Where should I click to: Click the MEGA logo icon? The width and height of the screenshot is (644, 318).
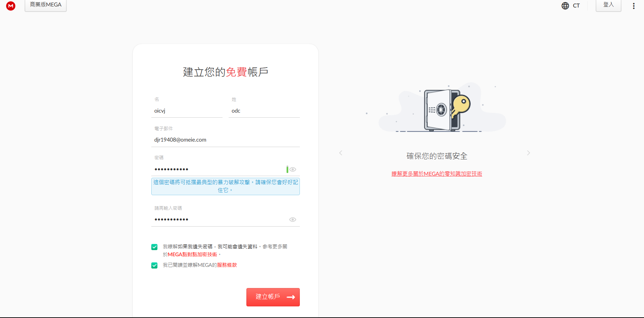point(11,6)
